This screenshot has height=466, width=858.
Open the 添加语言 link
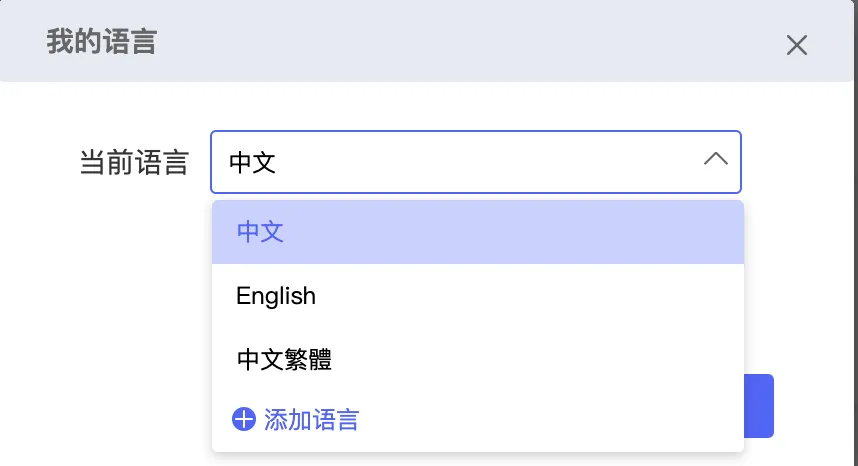tap(311, 419)
